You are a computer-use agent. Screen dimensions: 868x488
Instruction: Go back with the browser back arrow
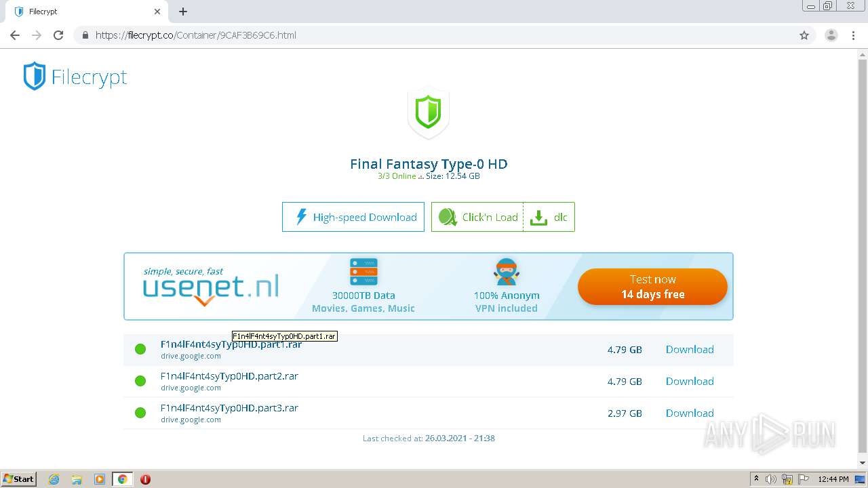[x=15, y=35]
